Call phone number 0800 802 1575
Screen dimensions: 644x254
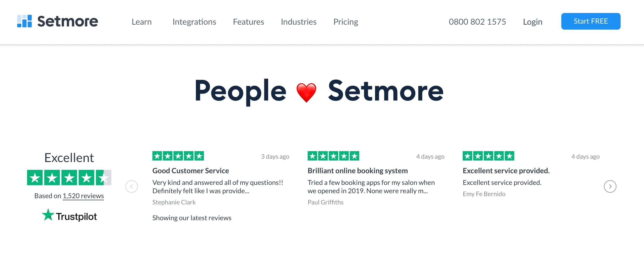tap(477, 22)
